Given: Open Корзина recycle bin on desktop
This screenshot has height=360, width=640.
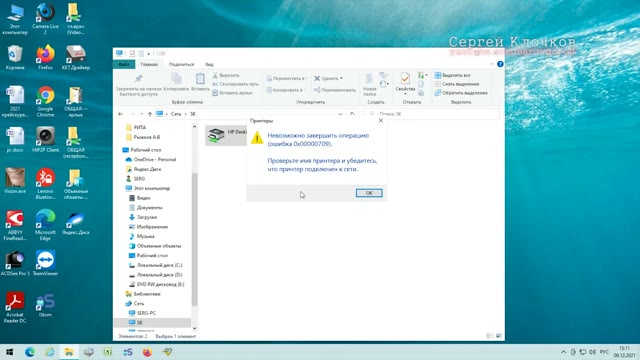Looking at the screenshot, I should pos(15,57).
